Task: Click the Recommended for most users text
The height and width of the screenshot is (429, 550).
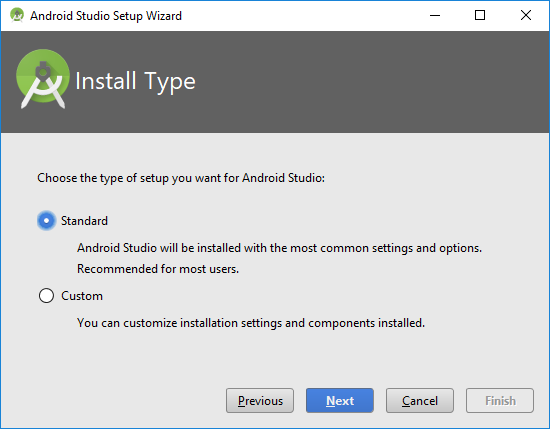Action: point(158,269)
